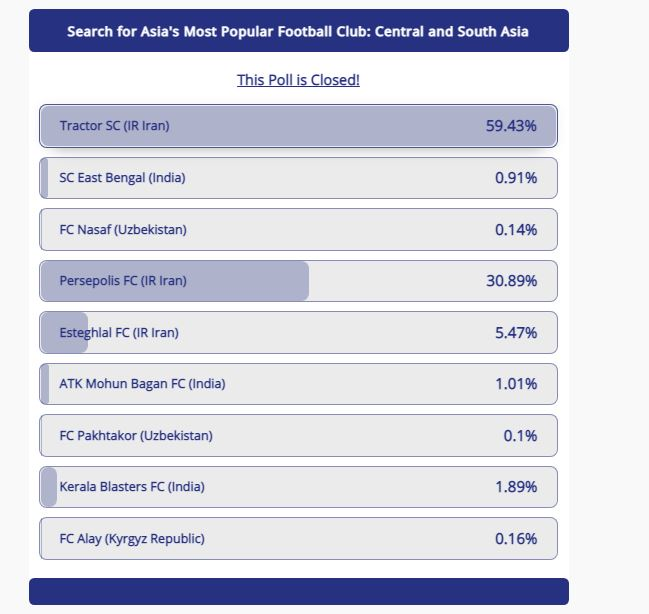
Task: Select the Persepolis FC (IR Iran) label
Action: [123, 281]
